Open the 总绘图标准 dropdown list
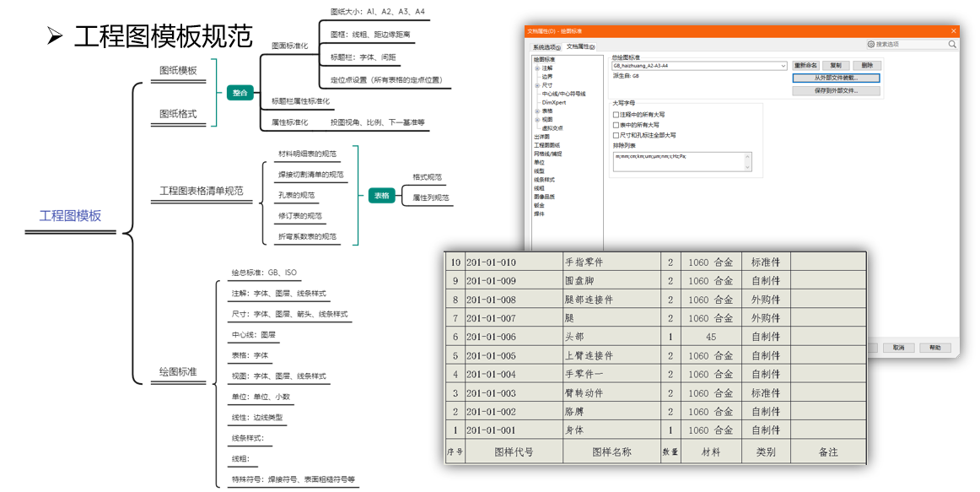This screenshot has width=980, height=492. [x=783, y=65]
